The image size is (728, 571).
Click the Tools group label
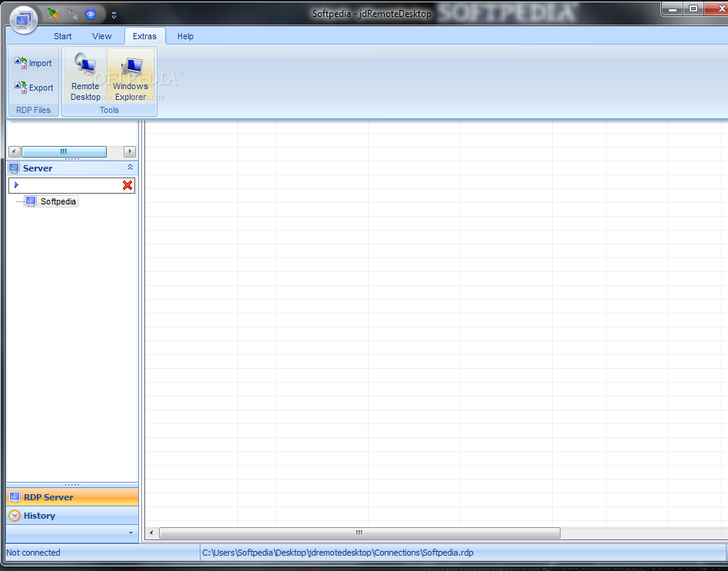click(109, 110)
